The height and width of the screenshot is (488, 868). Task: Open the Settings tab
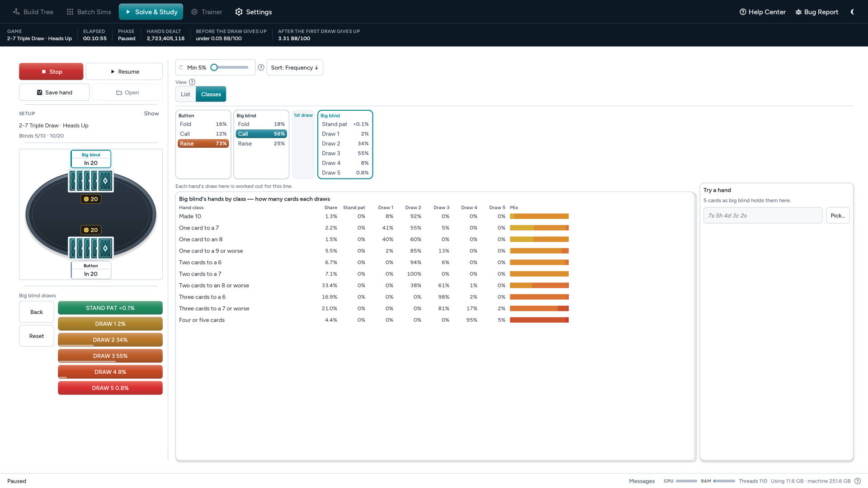pyautogui.click(x=254, y=12)
